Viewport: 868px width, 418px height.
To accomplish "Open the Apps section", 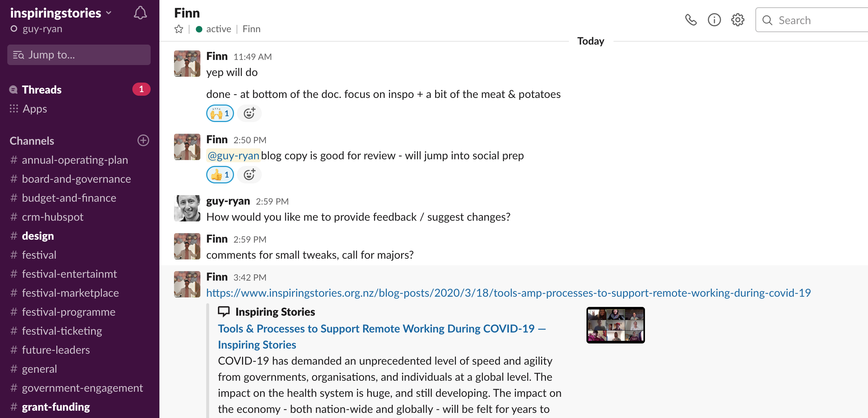I will click(x=34, y=109).
